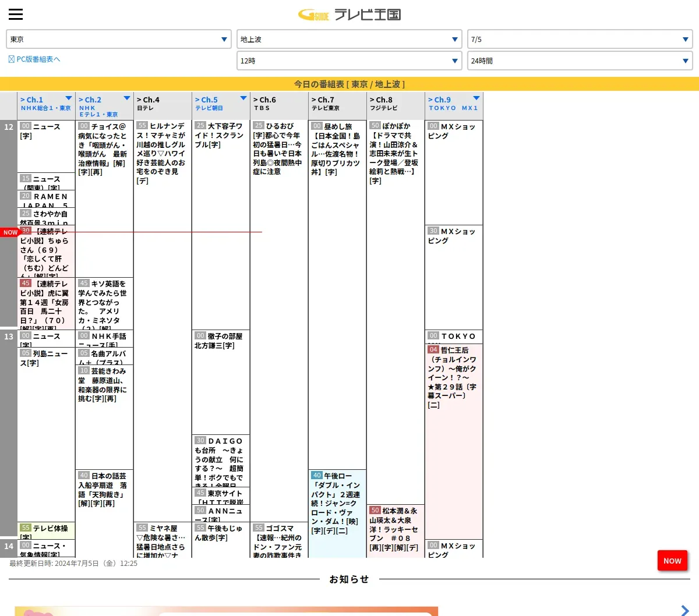699x616 pixels.
Task: Open the 7/5 date dropdown
Action: pyautogui.click(x=580, y=39)
